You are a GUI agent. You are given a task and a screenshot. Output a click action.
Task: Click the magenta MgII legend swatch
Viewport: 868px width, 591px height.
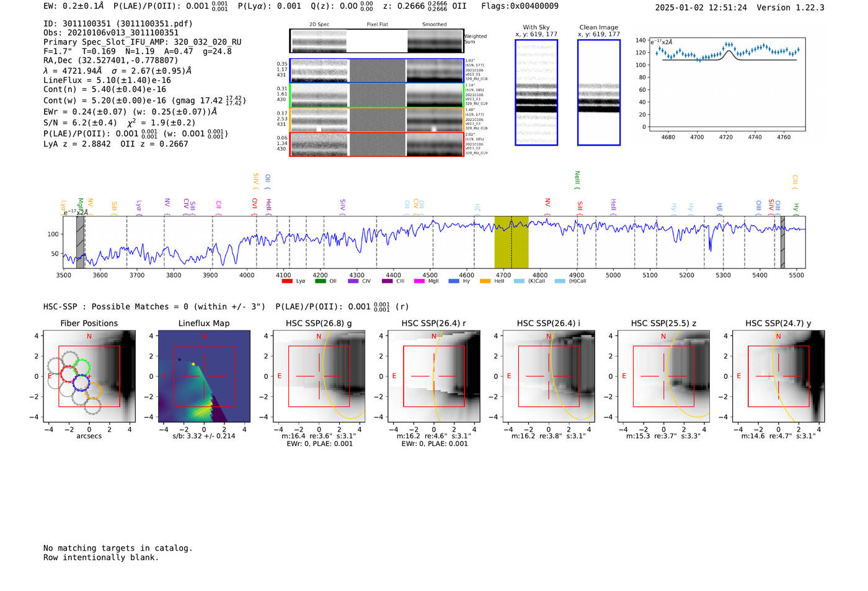tap(419, 281)
